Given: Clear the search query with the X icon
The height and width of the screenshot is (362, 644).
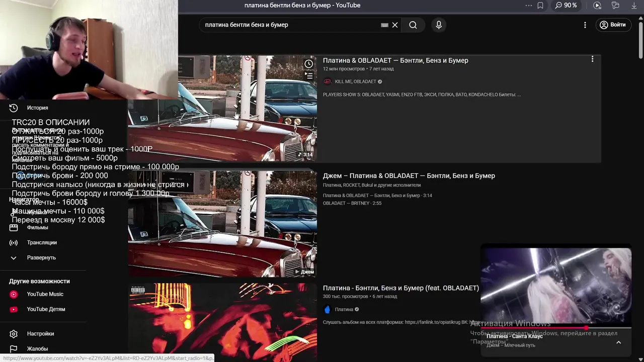Looking at the screenshot, I should [x=395, y=25].
